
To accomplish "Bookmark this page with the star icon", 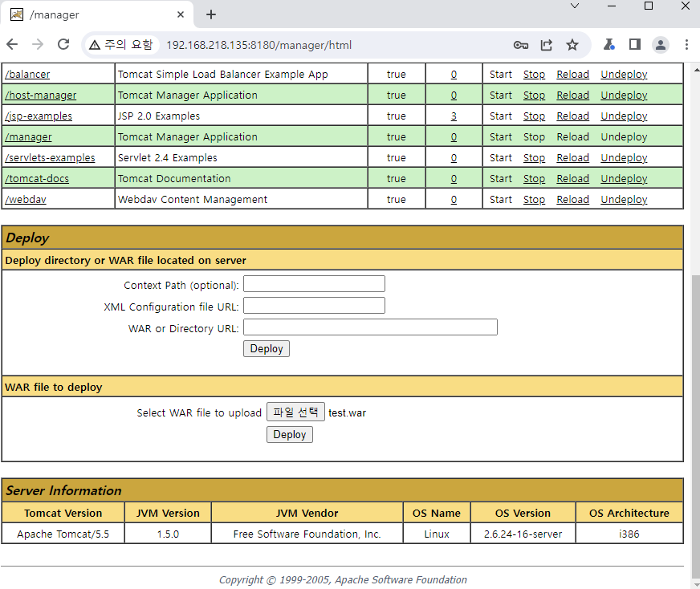I will 572,45.
